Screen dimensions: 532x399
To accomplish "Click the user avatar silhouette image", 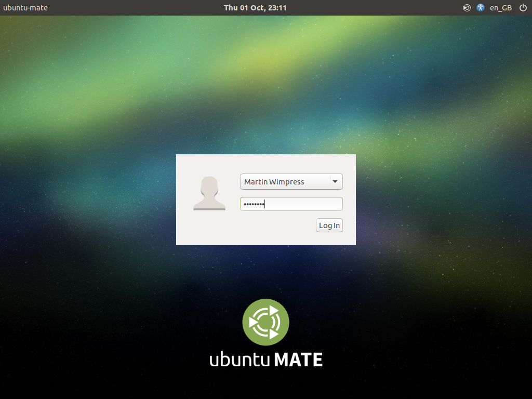I will coord(209,194).
